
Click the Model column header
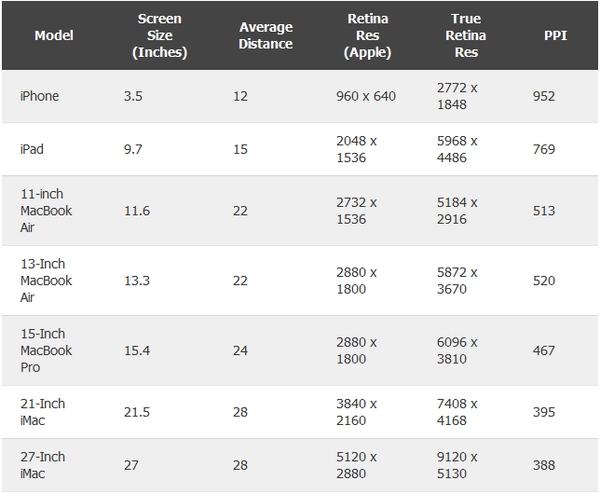coord(54,35)
